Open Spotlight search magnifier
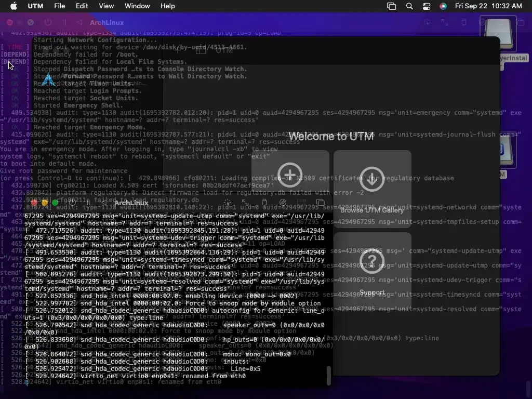Viewport: 532px width, 399px height. pos(409,6)
